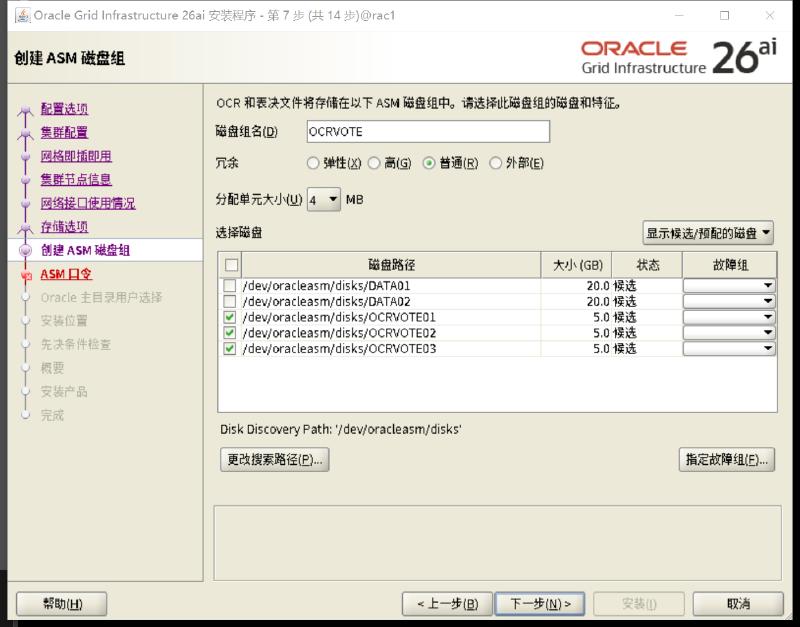Proceed with 下一步(N) button
The width and height of the screenshot is (800, 627).
540,604
